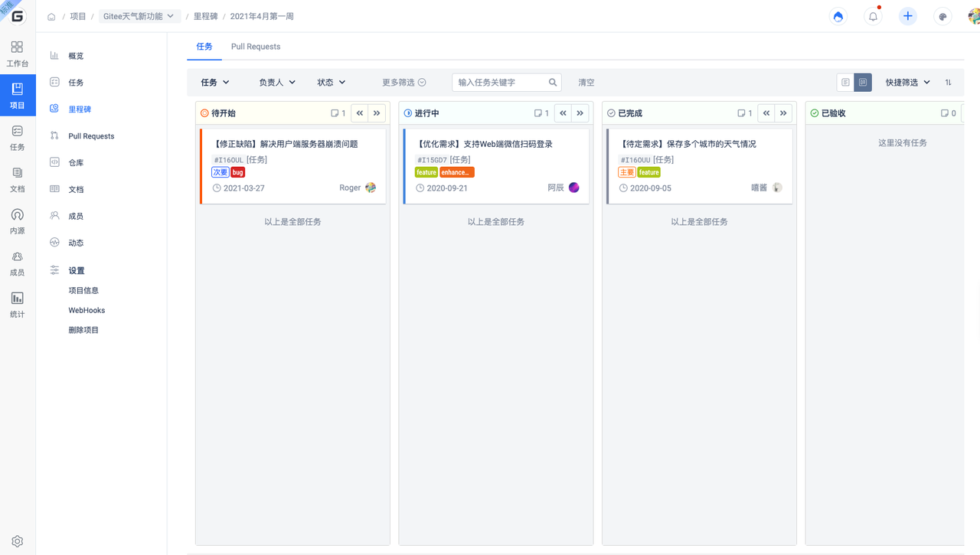Click task ID #I16OUL
This screenshot has width=980, height=555.
[x=228, y=160]
